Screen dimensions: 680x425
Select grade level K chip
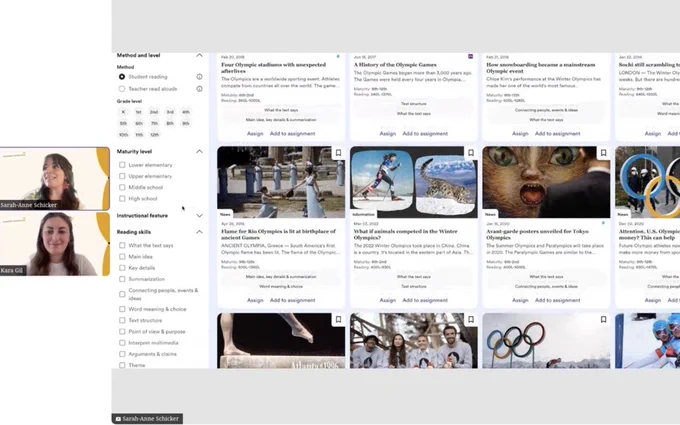coord(124,112)
